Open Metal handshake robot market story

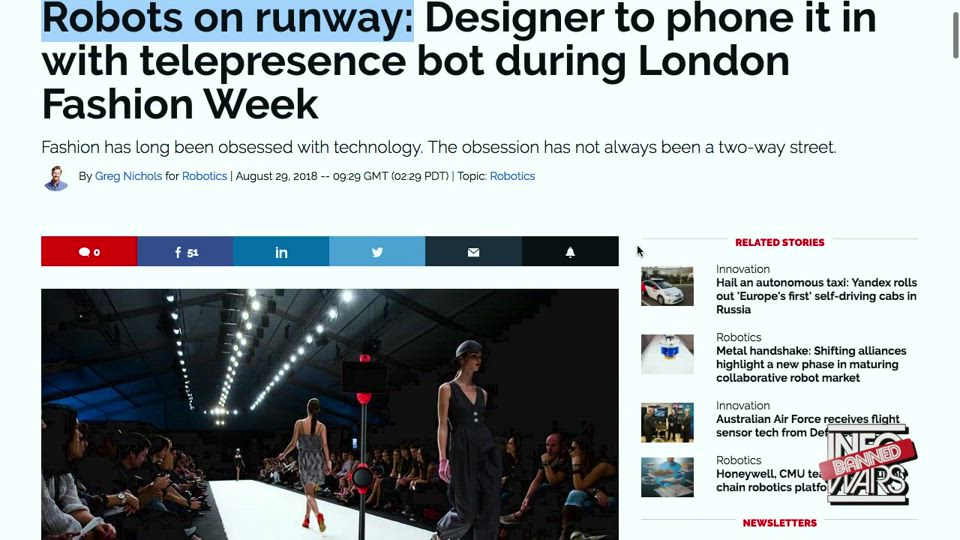[811, 364]
